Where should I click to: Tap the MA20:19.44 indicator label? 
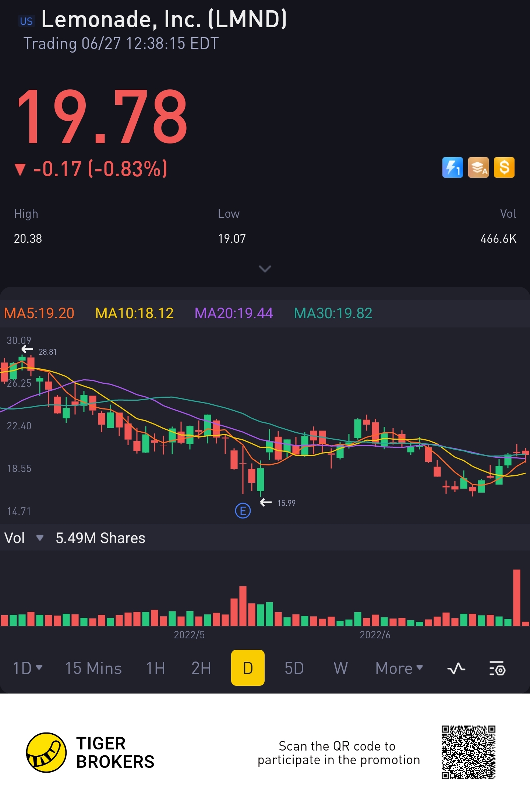[x=234, y=313]
